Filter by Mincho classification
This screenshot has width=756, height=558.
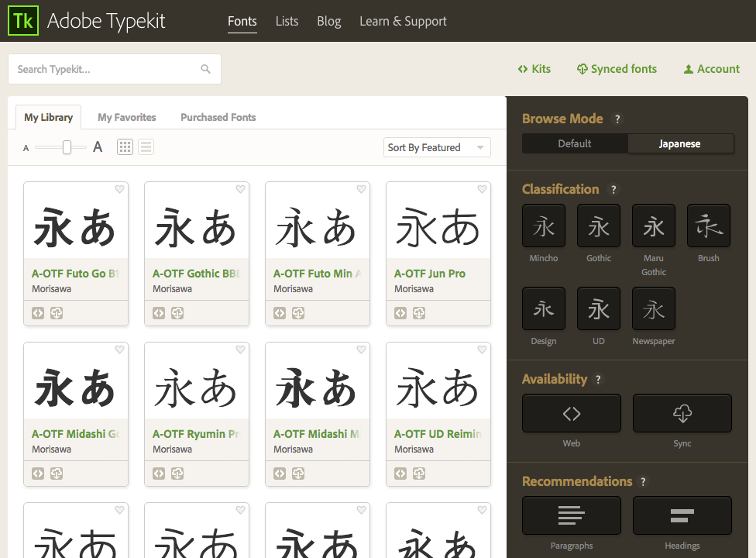(x=544, y=226)
